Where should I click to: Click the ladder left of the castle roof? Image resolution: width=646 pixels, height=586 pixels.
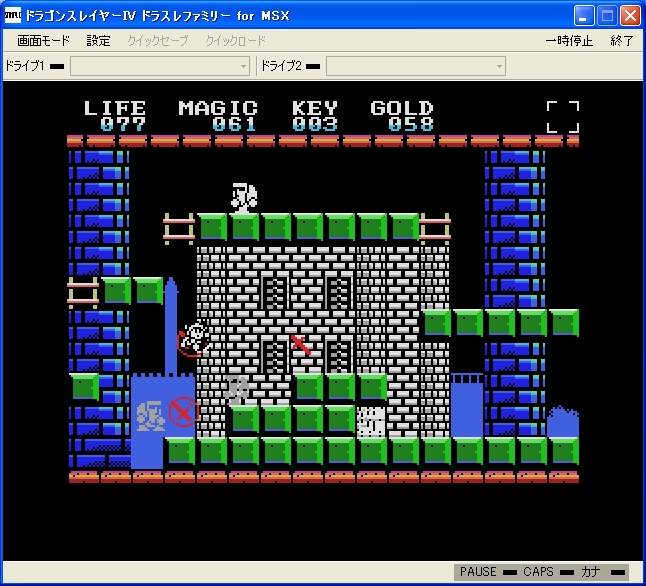pos(179,229)
